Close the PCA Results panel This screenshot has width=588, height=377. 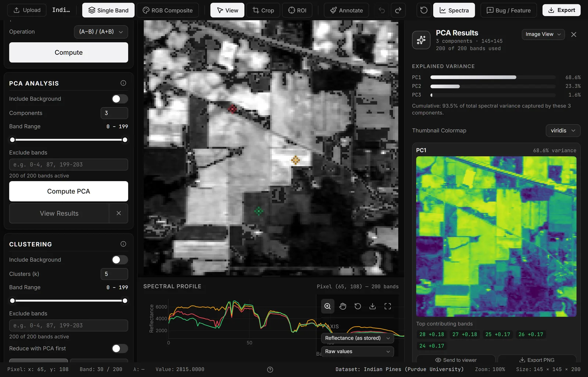pyautogui.click(x=574, y=34)
